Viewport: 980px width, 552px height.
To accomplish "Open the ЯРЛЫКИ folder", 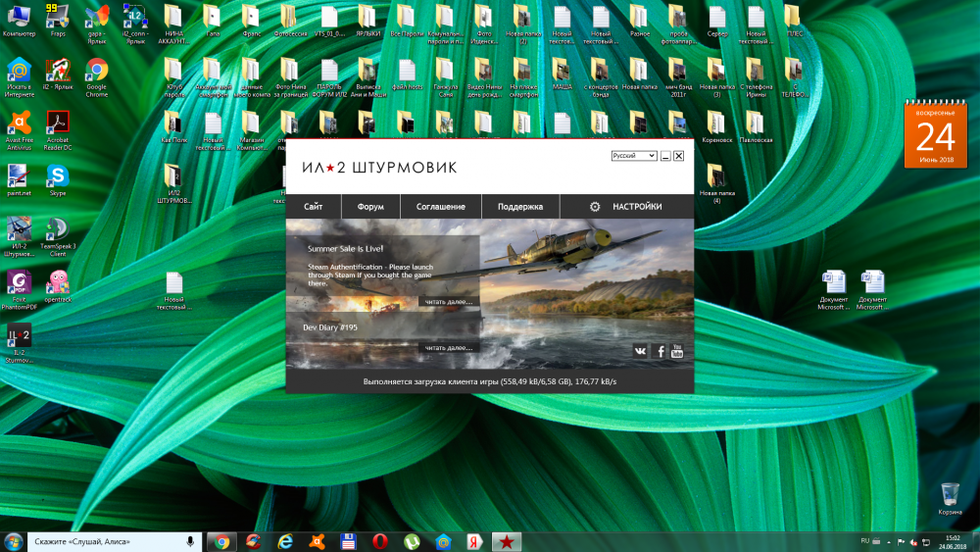I will (367, 20).
